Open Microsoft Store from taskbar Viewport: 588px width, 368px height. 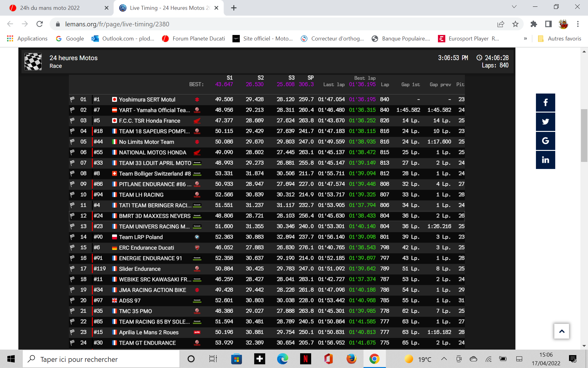click(x=236, y=359)
